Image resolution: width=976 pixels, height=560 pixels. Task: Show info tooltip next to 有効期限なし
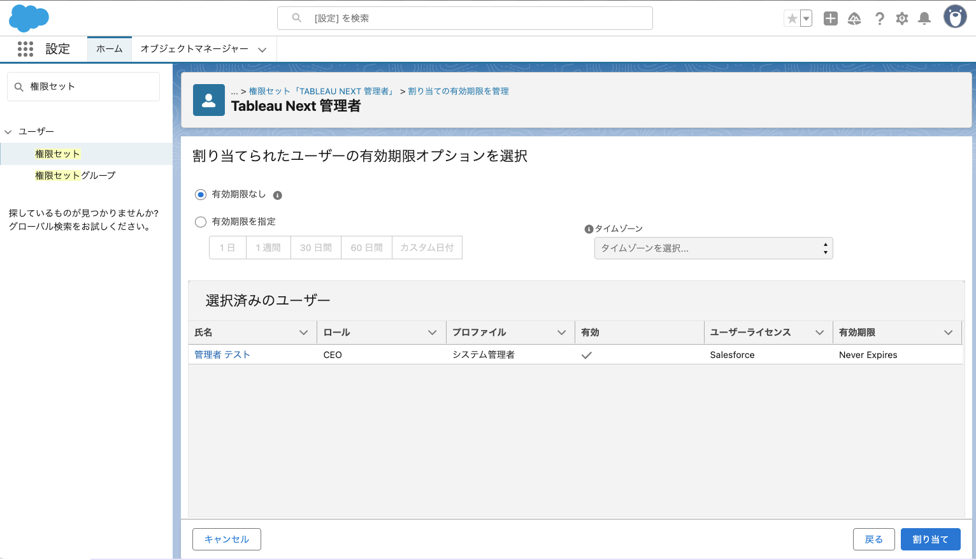pyautogui.click(x=277, y=195)
